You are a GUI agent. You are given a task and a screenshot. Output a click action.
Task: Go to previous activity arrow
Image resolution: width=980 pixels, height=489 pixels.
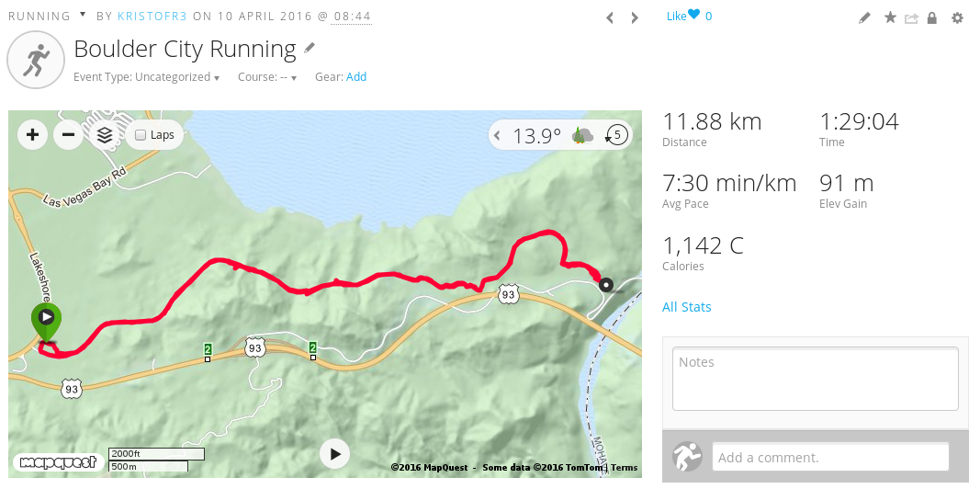click(x=610, y=17)
